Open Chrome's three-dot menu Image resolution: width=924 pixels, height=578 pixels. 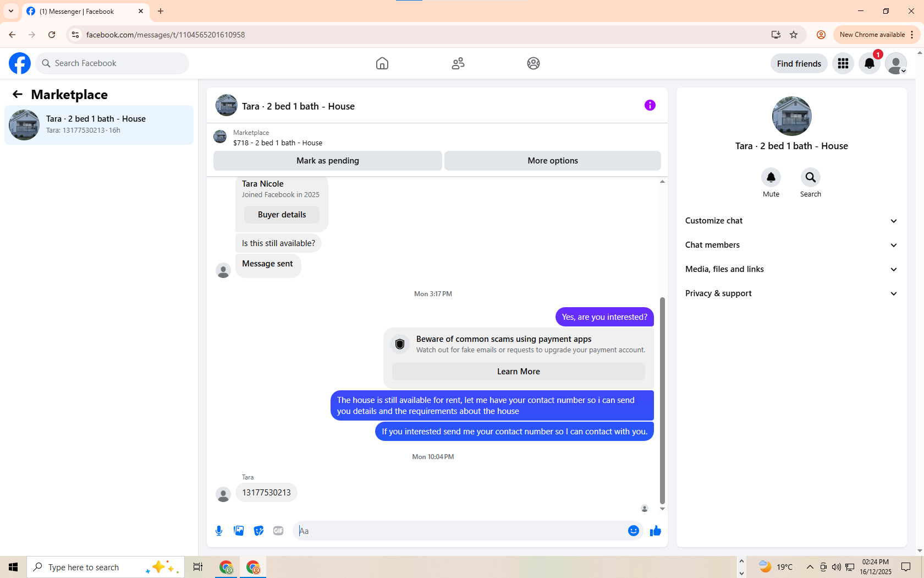coord(912,35)
